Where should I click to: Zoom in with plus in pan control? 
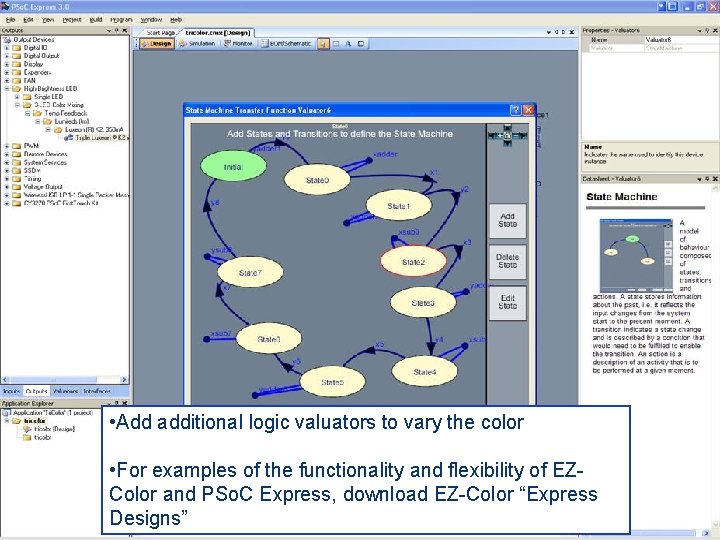pyautogui.click(x=500, y=135)
